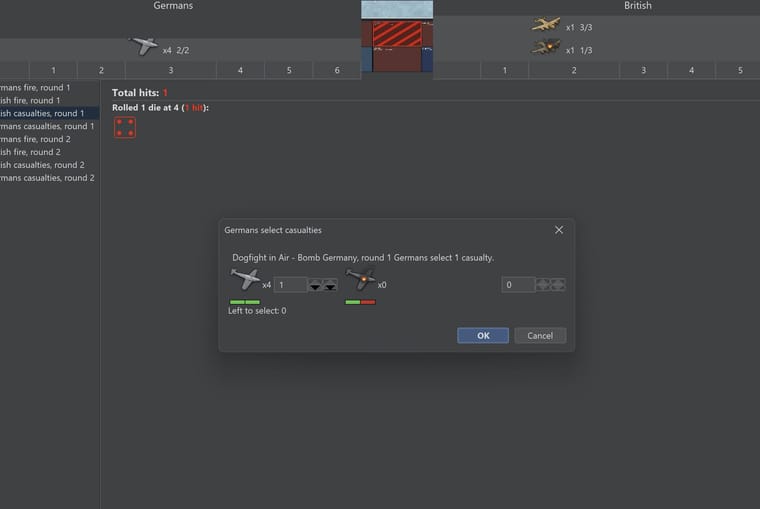Click the Germans column header 3

click(171, 70)
